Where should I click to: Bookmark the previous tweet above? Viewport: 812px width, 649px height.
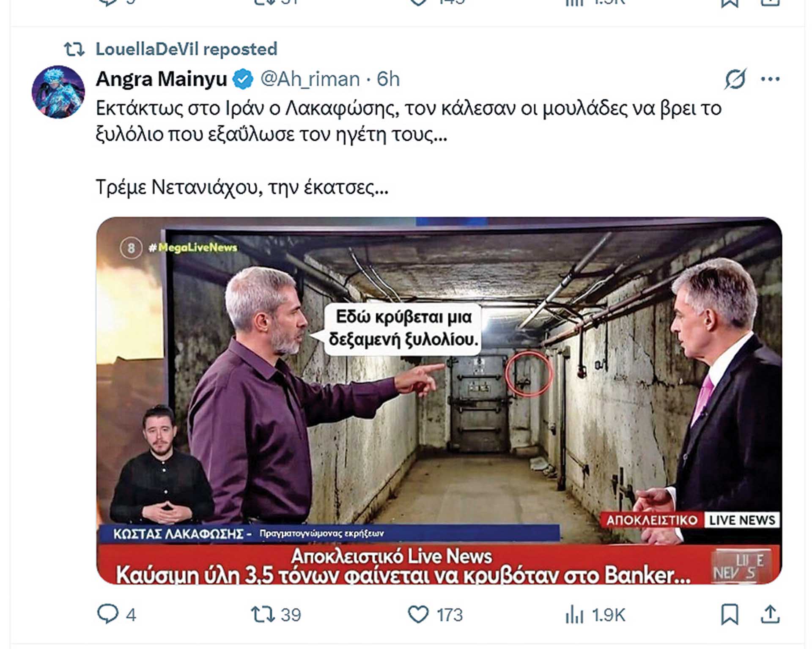[730, 3]
